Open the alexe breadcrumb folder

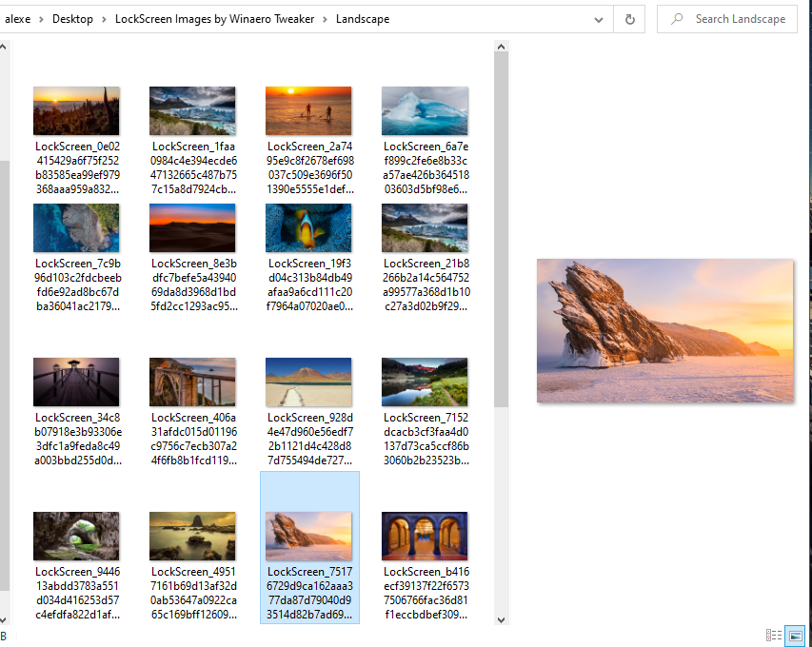19,18
